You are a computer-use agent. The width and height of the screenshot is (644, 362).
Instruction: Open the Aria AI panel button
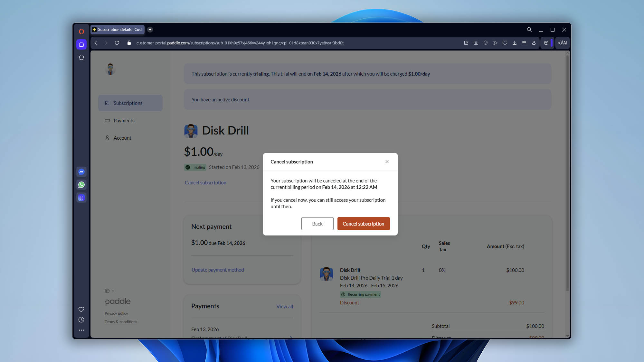click(563, 43)
